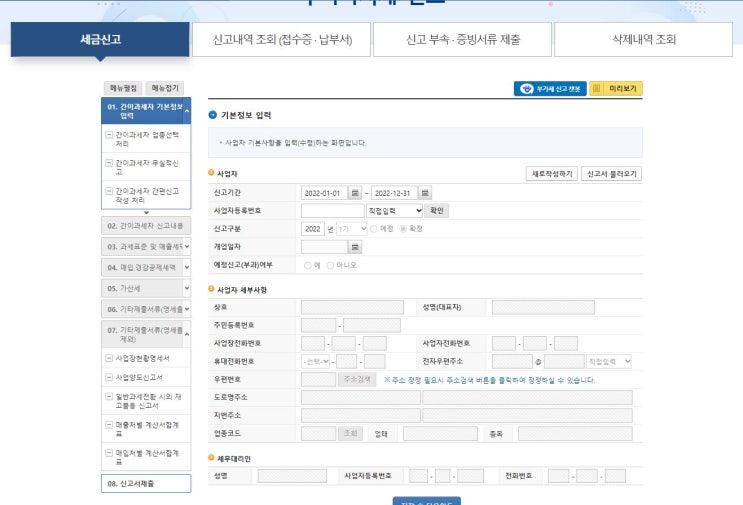Click the 신고기간 end date field 2022-12-31
Screen dimensions: 743x505
[394, 193]
